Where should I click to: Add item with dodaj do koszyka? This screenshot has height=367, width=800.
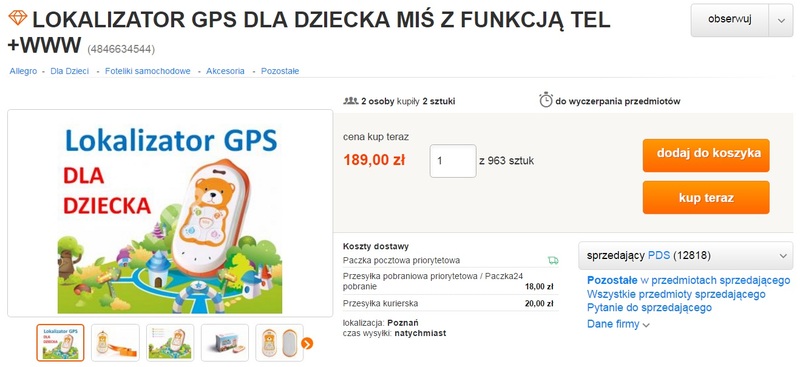(706, 155)
